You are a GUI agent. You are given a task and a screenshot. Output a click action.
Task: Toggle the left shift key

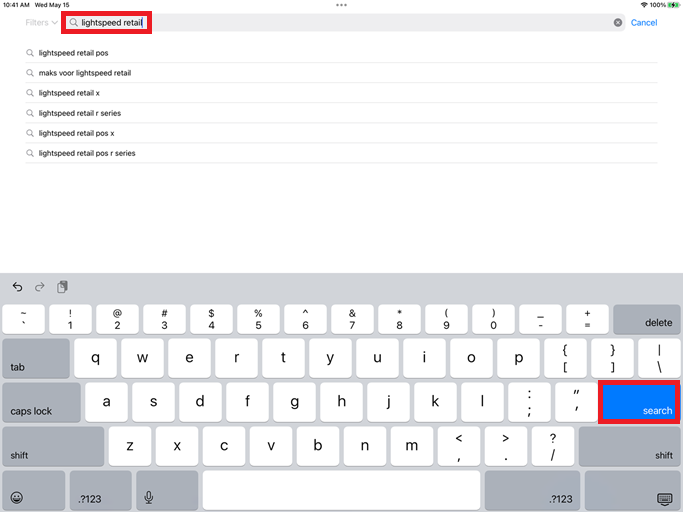tap(53, 446)
